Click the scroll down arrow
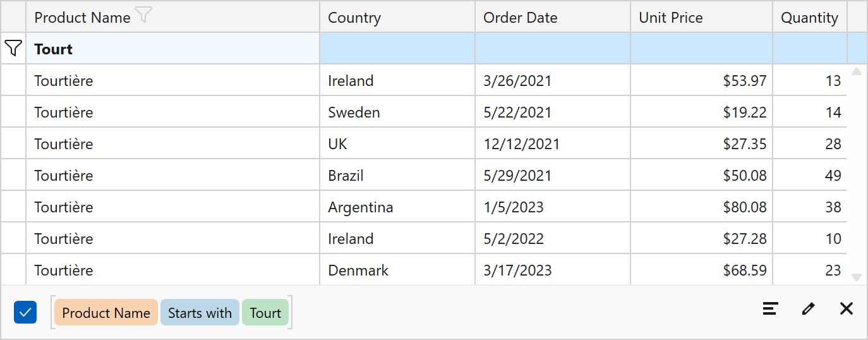868x340 pixels. tap(857, 277)
